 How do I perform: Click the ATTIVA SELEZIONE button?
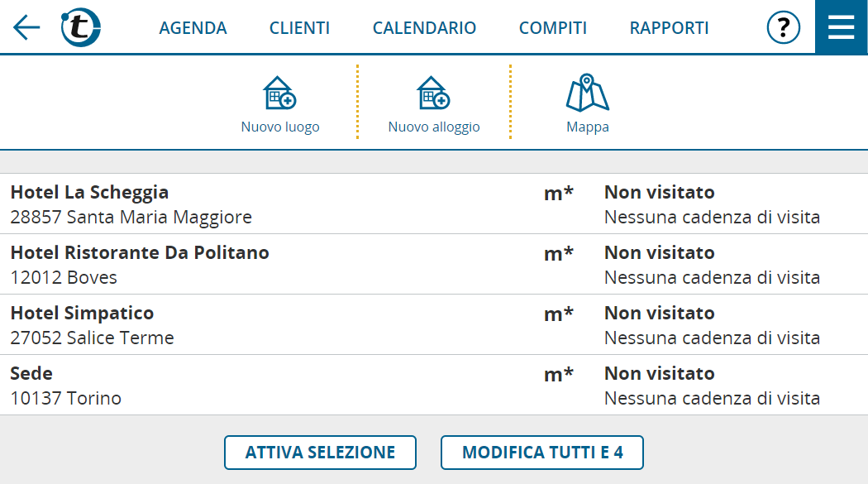pyautogui.click(x=320, y=453)
